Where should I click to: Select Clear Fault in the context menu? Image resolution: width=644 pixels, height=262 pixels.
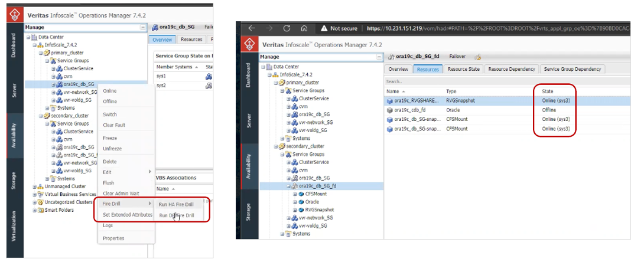[x=114, y=125]
